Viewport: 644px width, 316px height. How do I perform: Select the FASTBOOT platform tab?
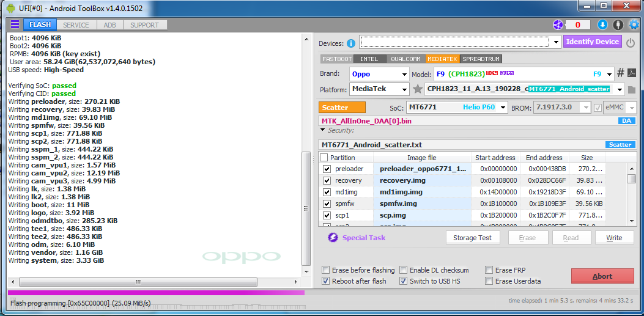(337, 59)
